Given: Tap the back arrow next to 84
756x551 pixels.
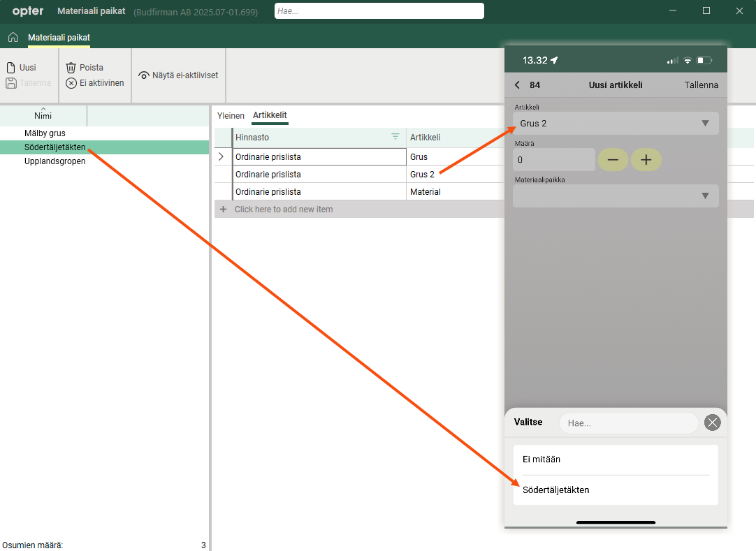Looking at the screenshot, I should (517, 85).
